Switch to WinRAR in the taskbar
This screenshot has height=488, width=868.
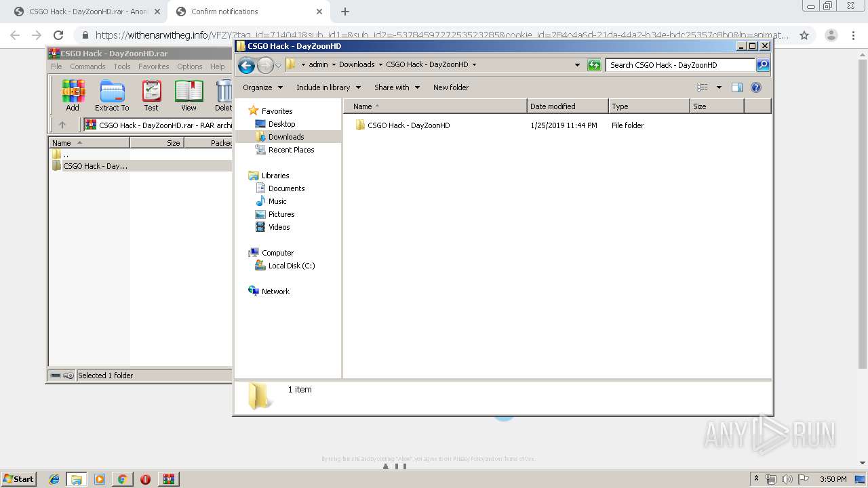[169, 479]
